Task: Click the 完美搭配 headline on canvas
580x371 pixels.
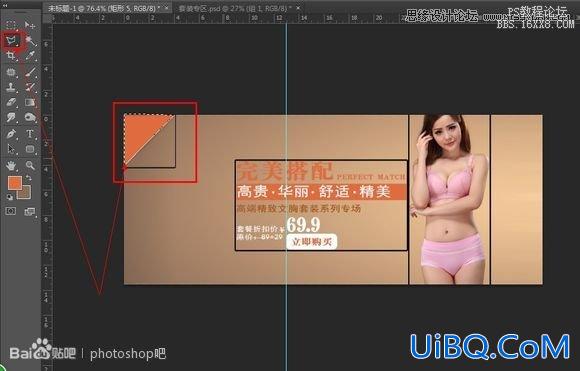Action: coord(285,171)
